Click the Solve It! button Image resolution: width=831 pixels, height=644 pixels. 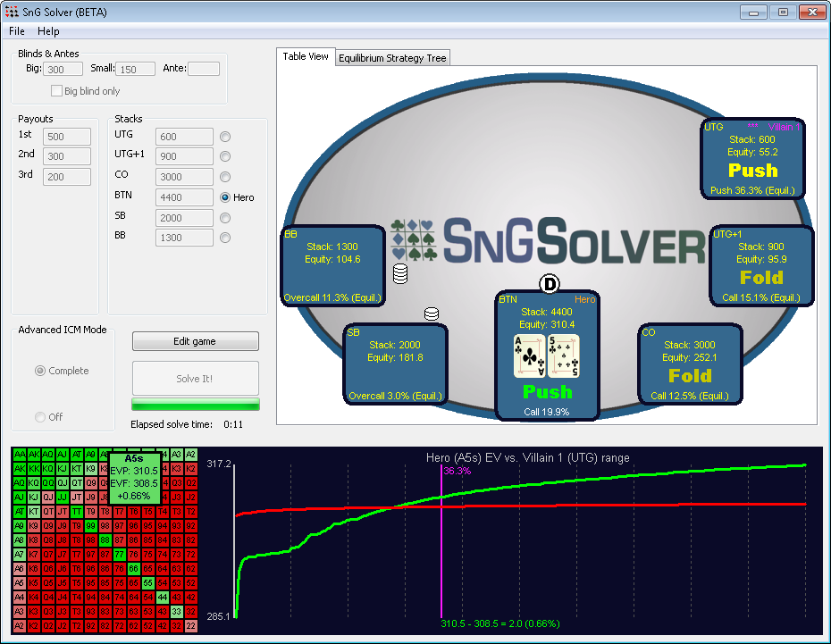click(195, 379)
